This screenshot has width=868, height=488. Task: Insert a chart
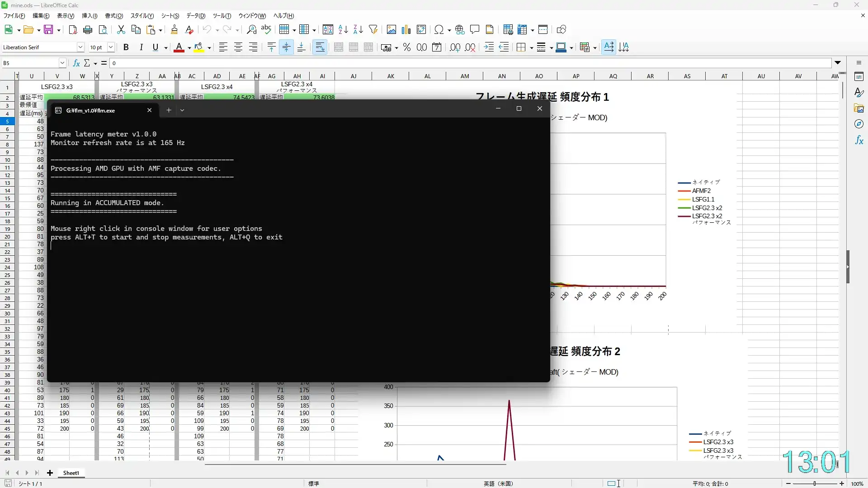click(406, 29)
